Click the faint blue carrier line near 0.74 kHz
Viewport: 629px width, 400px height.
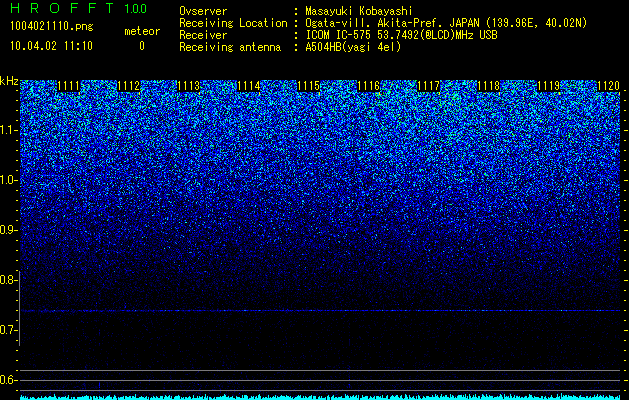tap(320, 311)
